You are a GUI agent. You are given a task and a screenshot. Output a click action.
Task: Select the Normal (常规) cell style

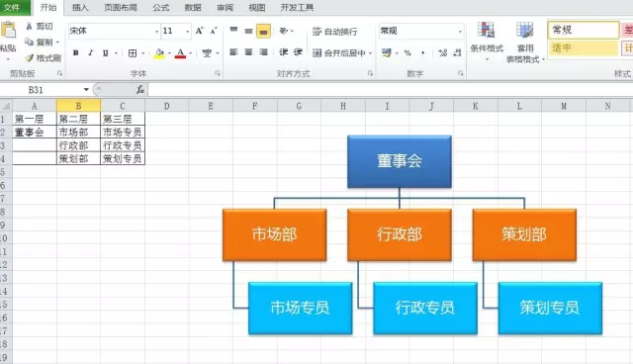pos(584,30)
